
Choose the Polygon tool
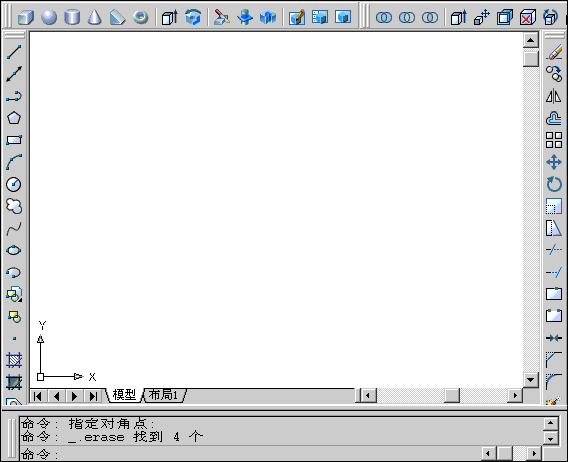tap(14, 118)
